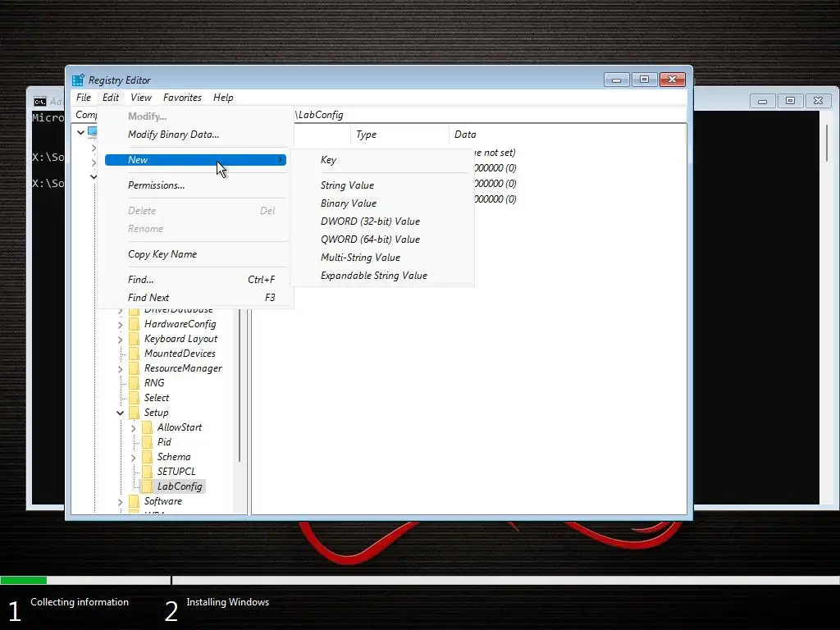Sort by the Type column header
840x630 pixels.
(x=399, y=135)
